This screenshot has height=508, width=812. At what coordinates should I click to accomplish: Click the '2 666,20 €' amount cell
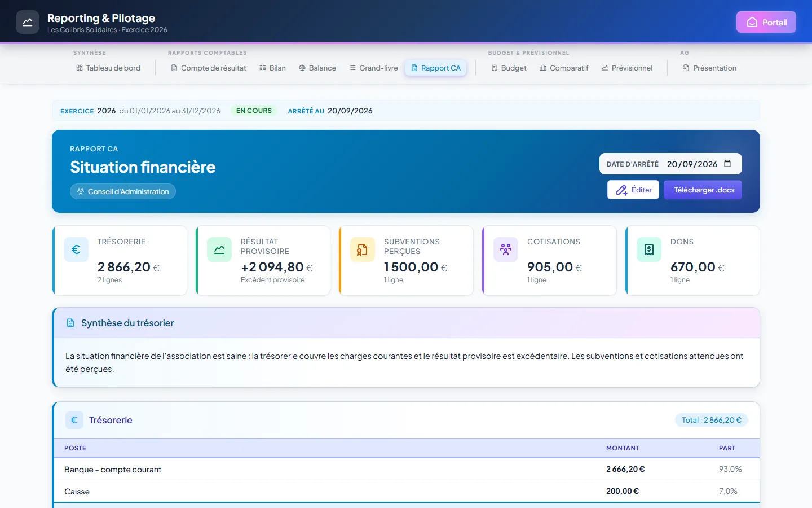point(625,470)
